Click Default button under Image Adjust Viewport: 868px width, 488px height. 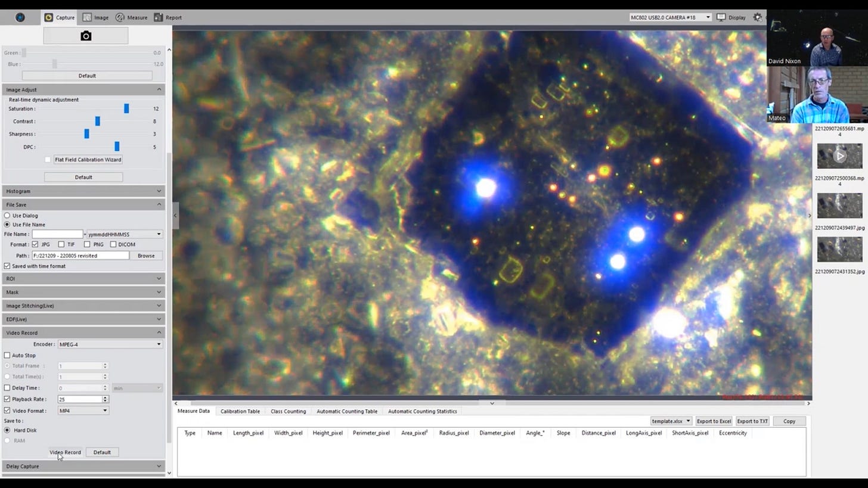(x=83, y=177)
